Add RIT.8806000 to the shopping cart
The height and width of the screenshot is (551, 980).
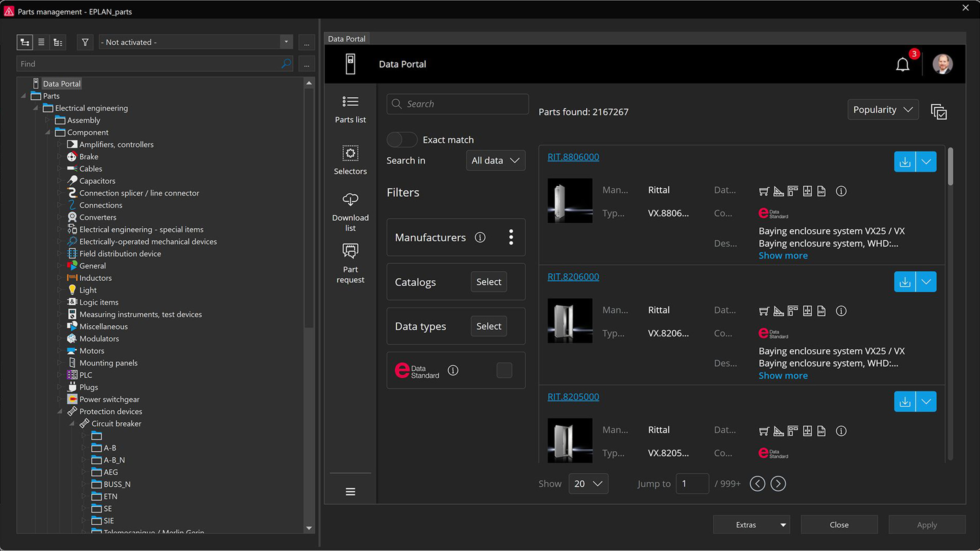(x=764, y=191)
